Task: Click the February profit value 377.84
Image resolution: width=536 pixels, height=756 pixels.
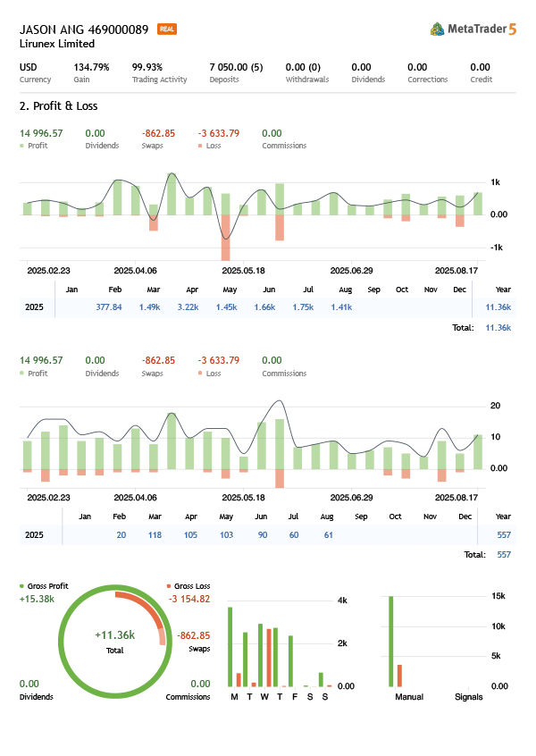Action: click(x=108, y=307)
